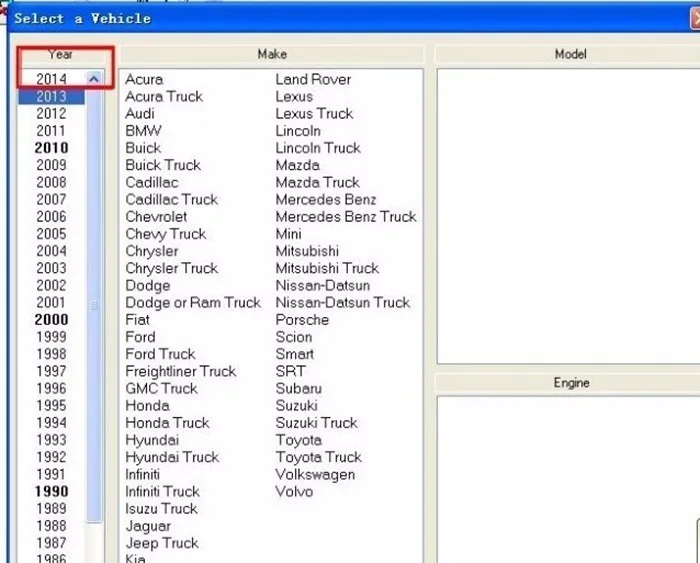This screenshot has height=563, width=700.
Task: Choose year 1987
Action: click(x=51, y=543)
